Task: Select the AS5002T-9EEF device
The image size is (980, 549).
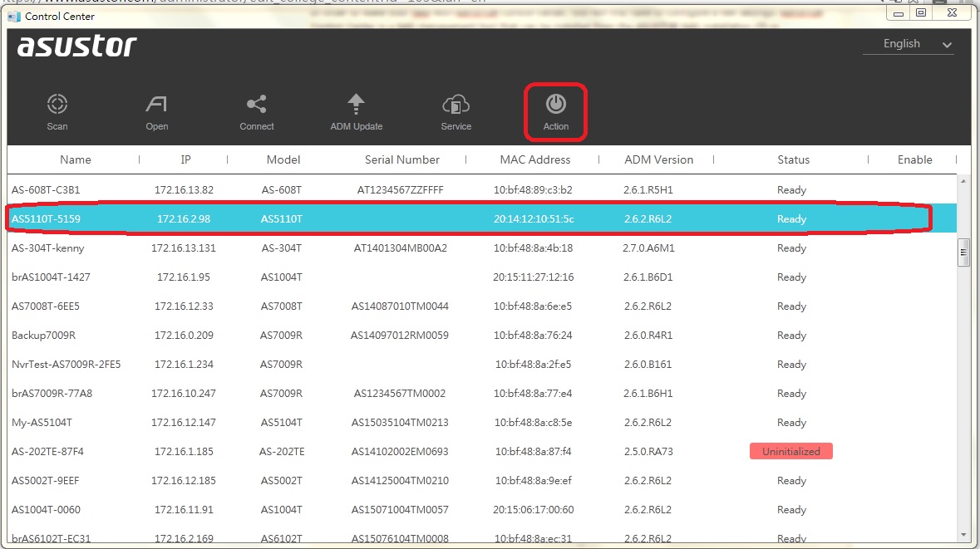Action: tap(46, 481)
